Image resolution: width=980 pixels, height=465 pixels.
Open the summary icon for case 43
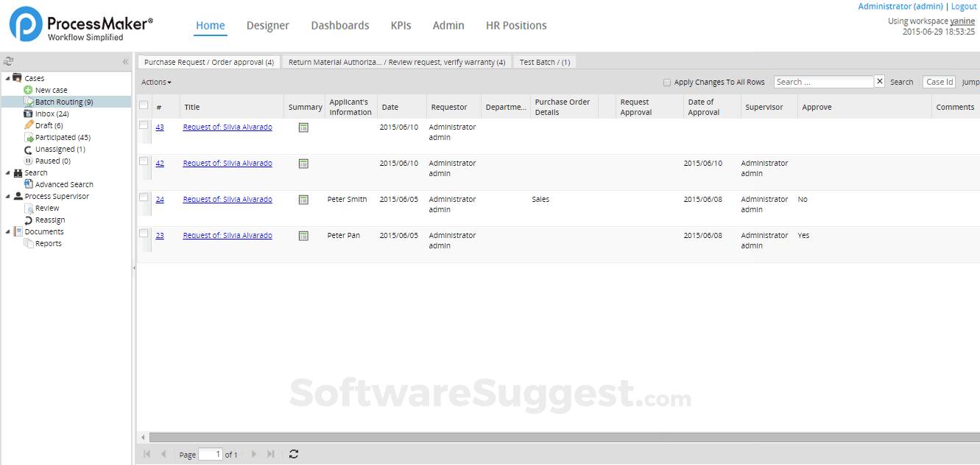[303, 127]
